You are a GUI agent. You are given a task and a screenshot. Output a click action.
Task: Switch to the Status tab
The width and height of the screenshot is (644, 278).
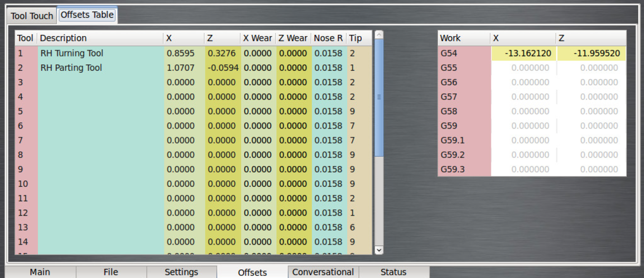[x=393, y=272]
